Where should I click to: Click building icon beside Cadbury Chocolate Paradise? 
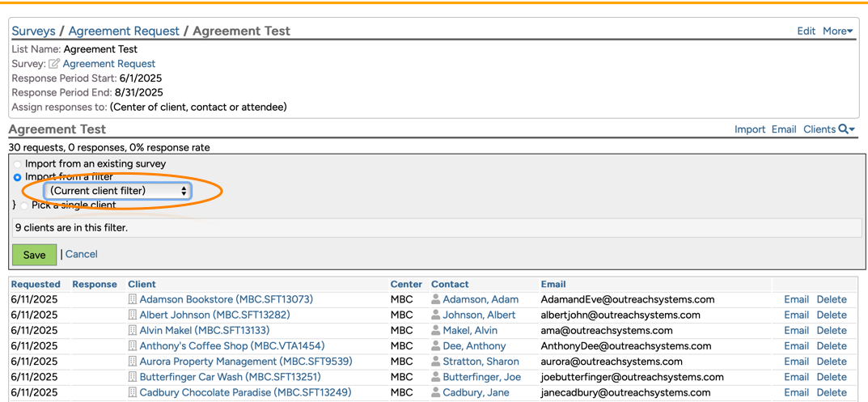(132, 392)
